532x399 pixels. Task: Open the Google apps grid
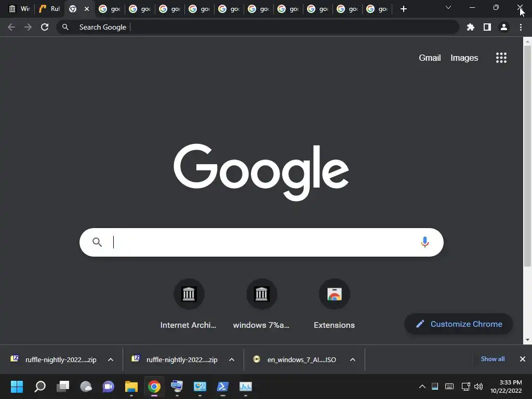(501, 58)
